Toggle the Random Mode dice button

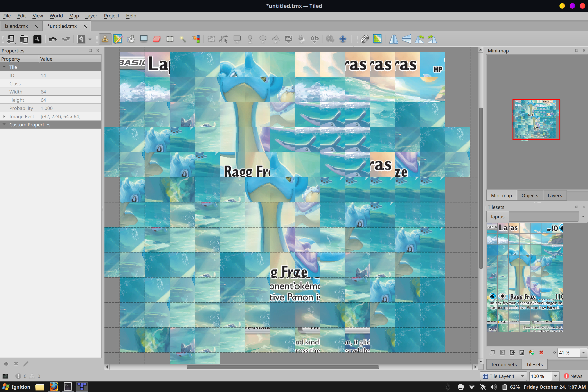click(364, 39)
